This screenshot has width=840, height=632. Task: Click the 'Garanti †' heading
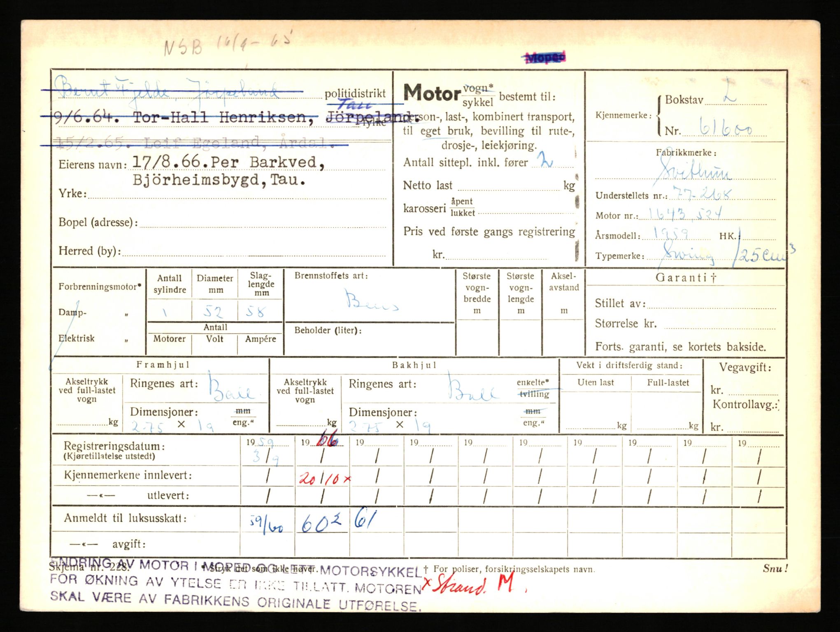(x=686, y=278)
